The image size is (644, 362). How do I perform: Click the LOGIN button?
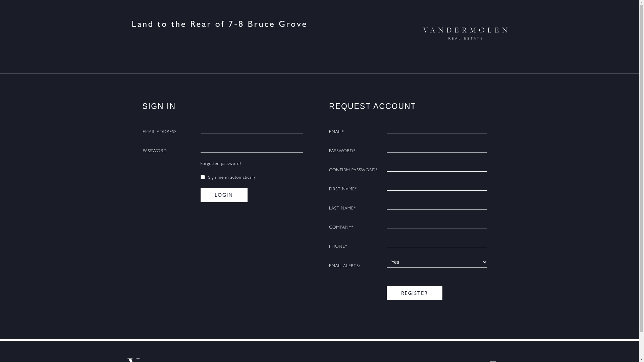coord(224,195)
